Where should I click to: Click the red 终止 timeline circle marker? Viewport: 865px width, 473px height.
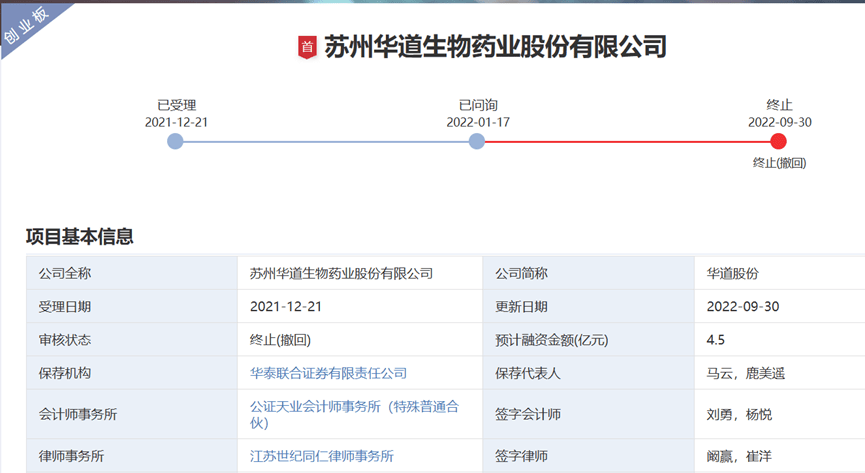[779, 142]
